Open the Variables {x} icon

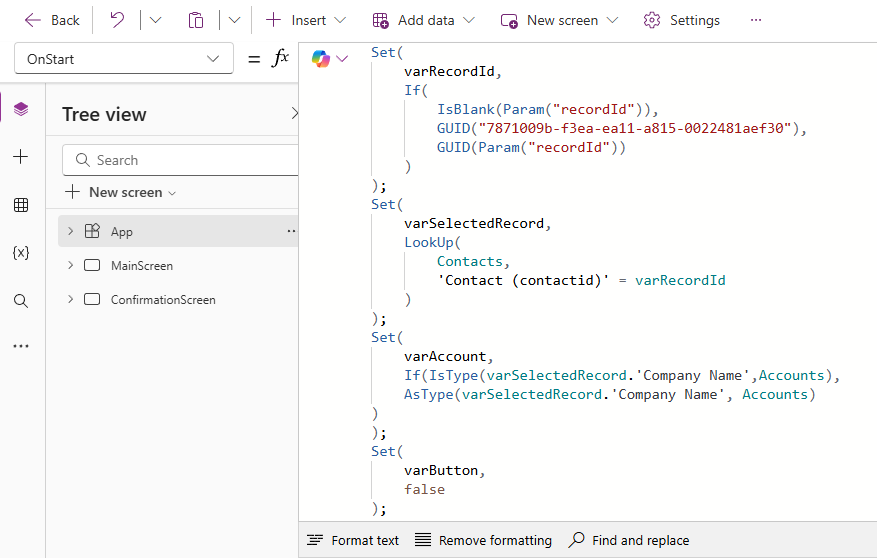[21, 253]
